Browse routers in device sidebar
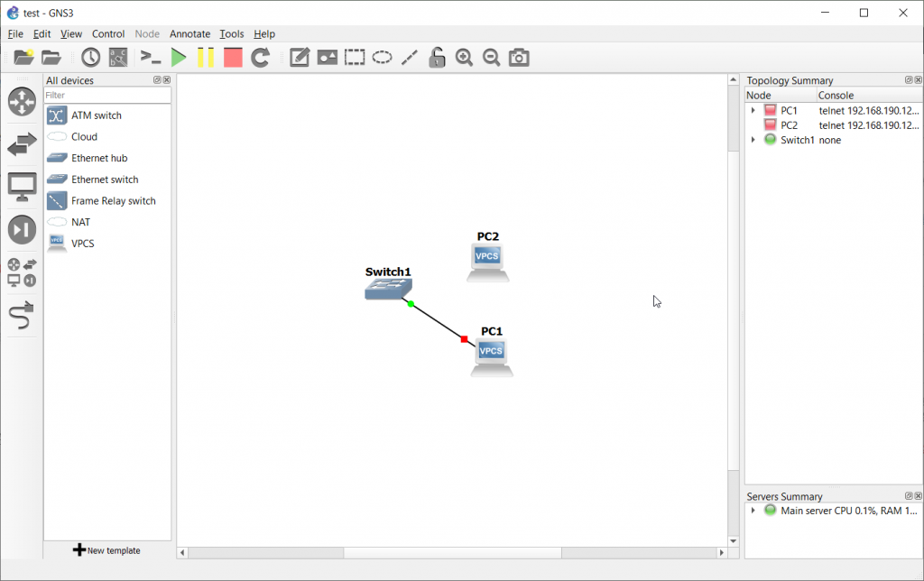The width and height of the screenshot is (924, 581). (x=22, y=101)
